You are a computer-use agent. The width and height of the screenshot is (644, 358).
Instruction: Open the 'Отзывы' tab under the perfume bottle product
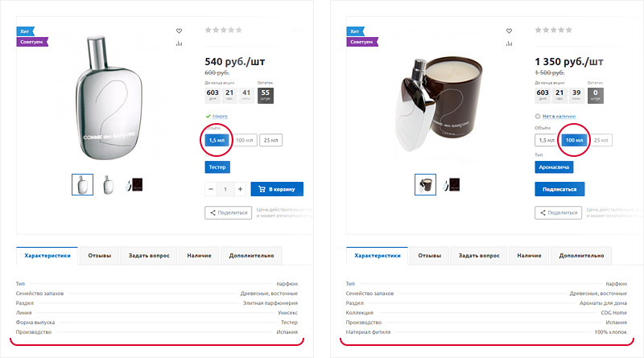(100, 256)
